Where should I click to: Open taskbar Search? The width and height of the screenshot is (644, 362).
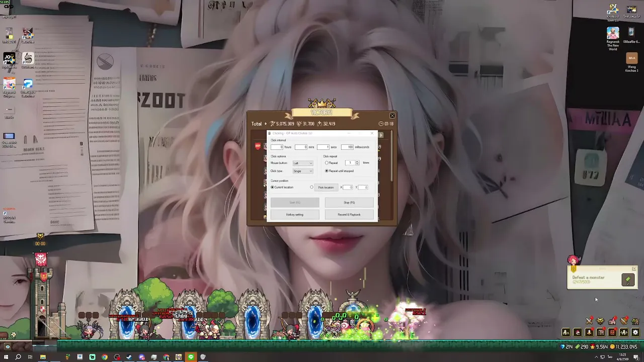(18, 357)
